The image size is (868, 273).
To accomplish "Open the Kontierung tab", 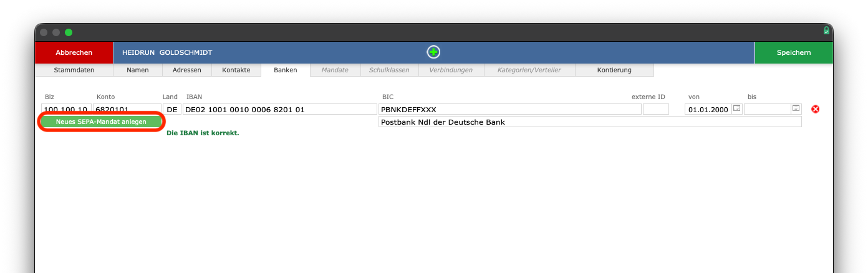I will (x=614, y=70).
